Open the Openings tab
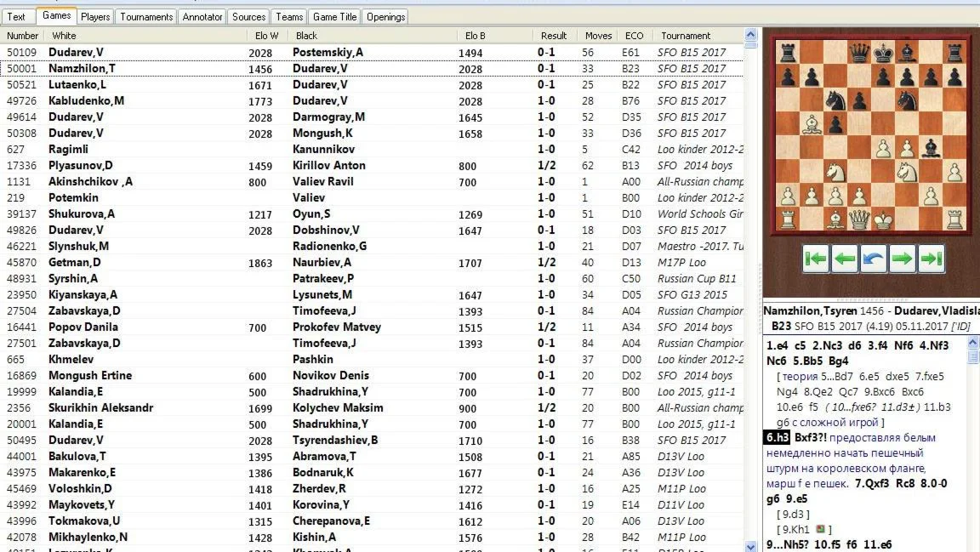The image size is (980, 552). [x=385, y=17]
